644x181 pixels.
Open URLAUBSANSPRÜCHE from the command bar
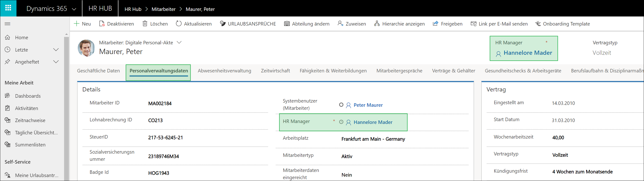pyautogui.click(x=248, y=24)
